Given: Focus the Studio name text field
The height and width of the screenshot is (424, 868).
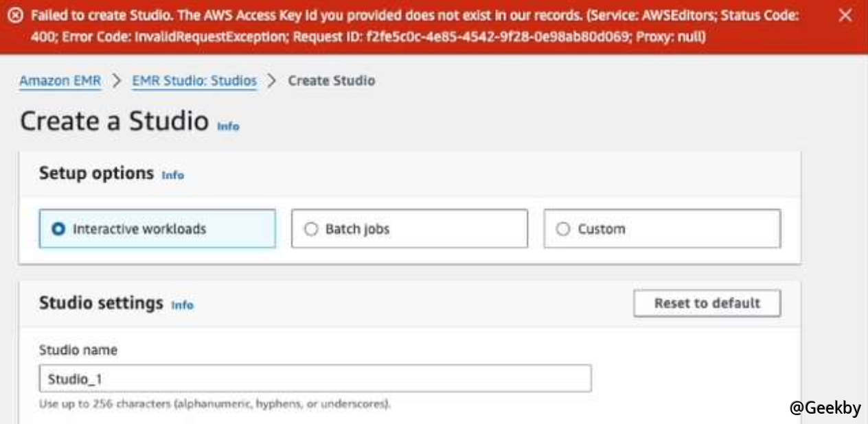Looking at the screenshot, I should pyautogui.click(x=315, y=379).
